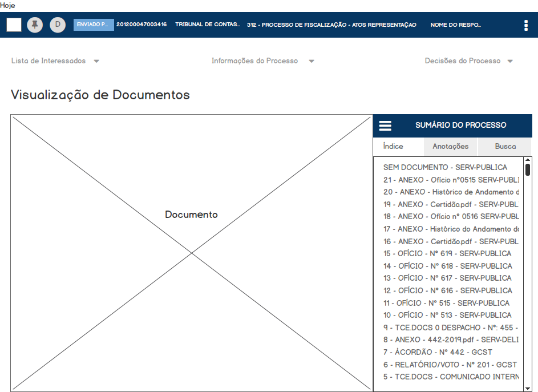Click scrollbar up arrow in index list

[528, 160]
